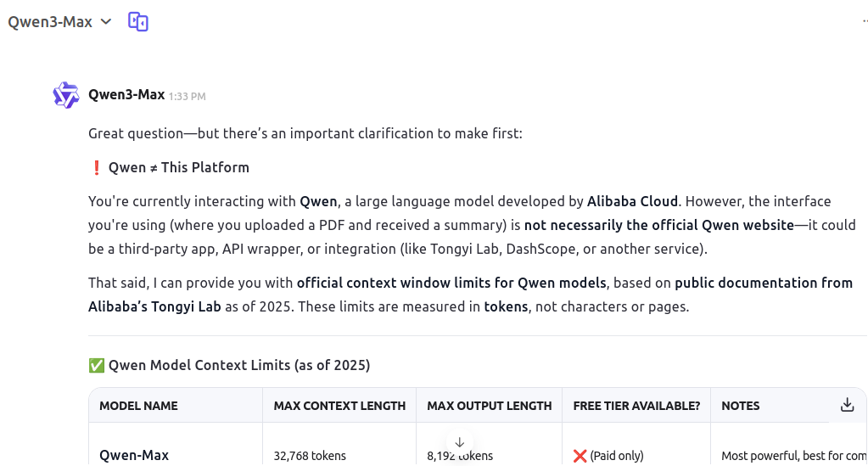868x466 pixels.
Task: Click the green checkmark emoji in the heading
Action: [96, 366]
